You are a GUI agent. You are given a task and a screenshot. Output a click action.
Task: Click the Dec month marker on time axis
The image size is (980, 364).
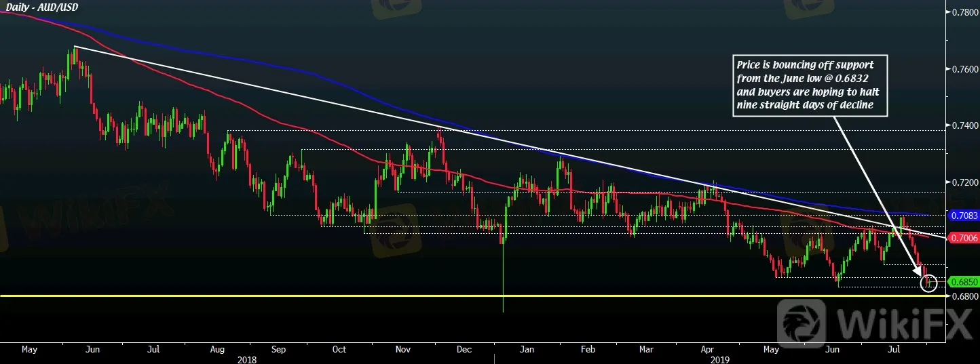[x=465, y=350]
